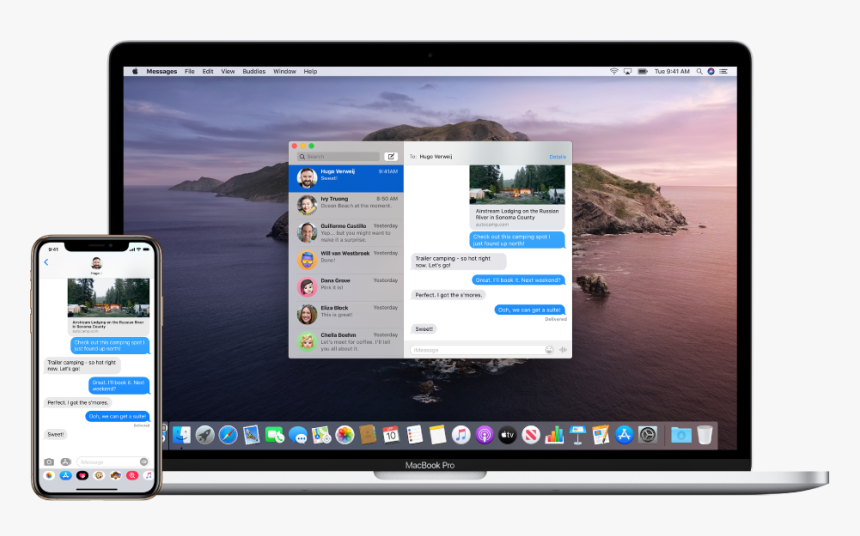This screenshot has width=860, height=536.
Task: Tap the gray App Store button beside iPhone message field
Action: [66, 462]
